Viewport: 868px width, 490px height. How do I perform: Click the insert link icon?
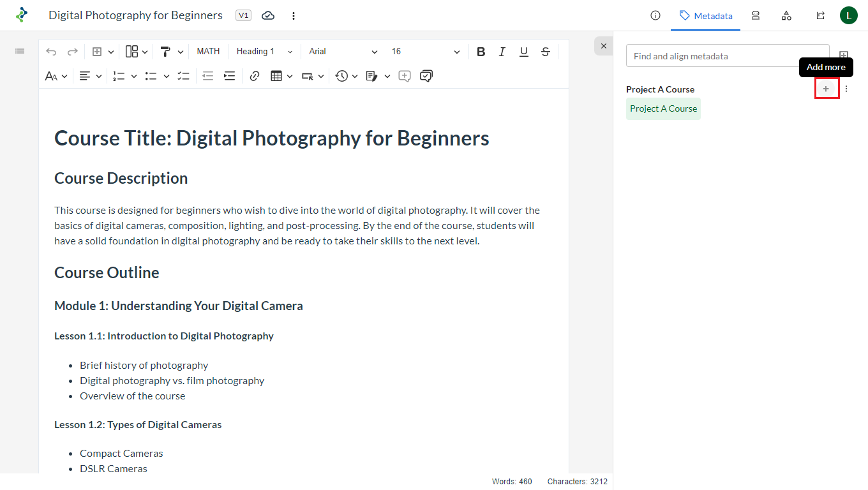point(255,76)
